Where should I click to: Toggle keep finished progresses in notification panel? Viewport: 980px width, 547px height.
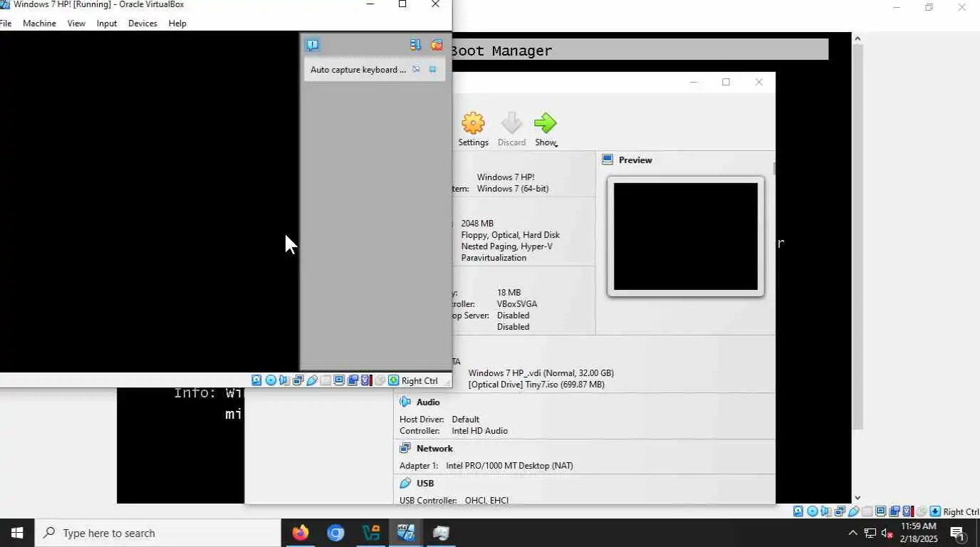coord(415,45)
